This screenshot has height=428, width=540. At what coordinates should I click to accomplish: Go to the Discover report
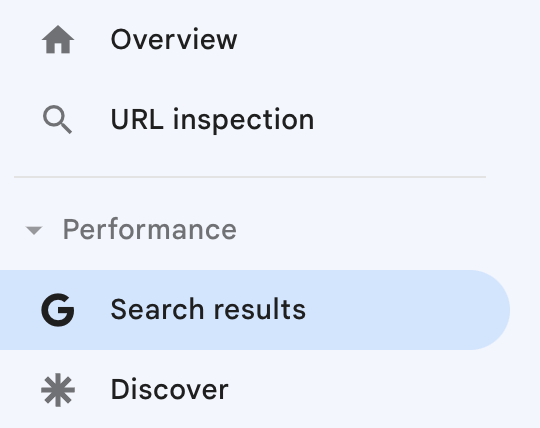[x=255, y=390]
